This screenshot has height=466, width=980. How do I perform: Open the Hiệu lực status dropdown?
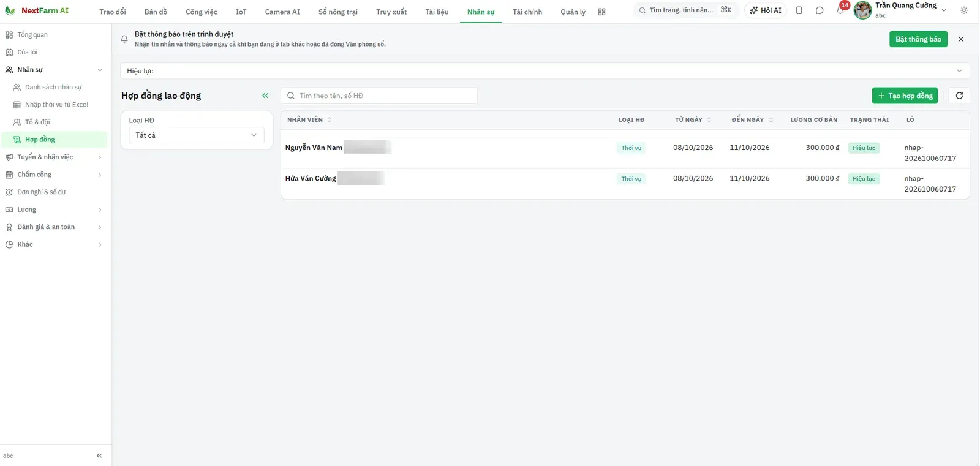[x=545, y=71]
